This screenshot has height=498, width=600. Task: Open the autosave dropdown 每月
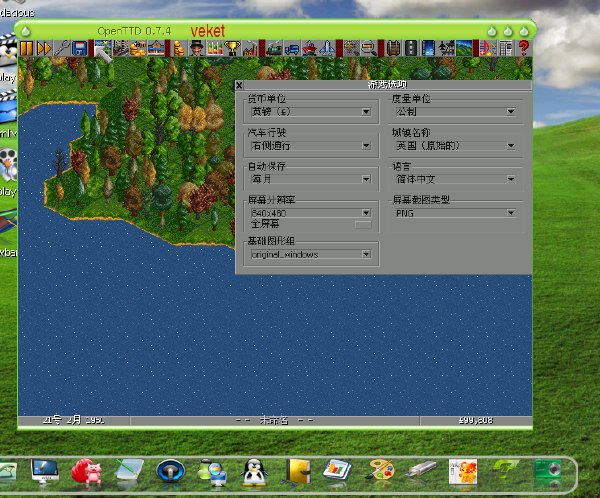tap(310, 179)
